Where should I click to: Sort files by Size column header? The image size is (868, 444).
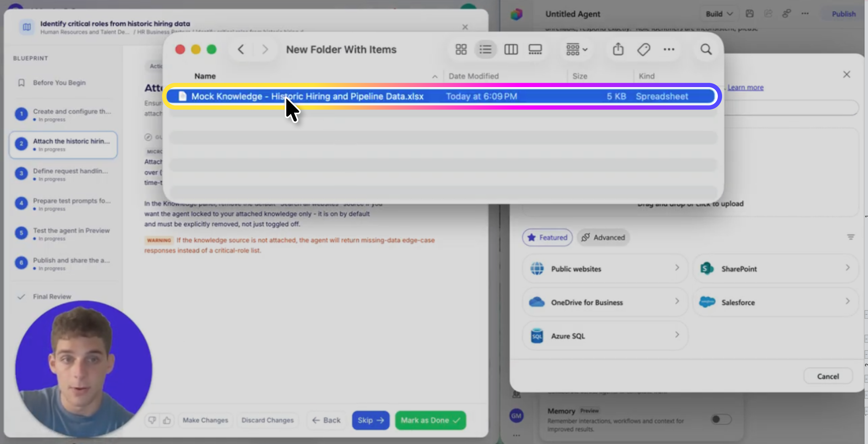(x=580, y=76)
